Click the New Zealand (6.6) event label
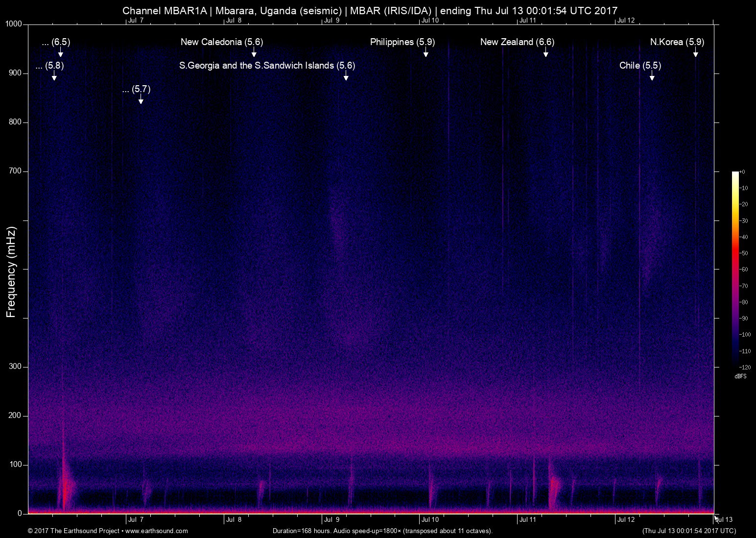The image size is (756, 538). pos(517,42)
